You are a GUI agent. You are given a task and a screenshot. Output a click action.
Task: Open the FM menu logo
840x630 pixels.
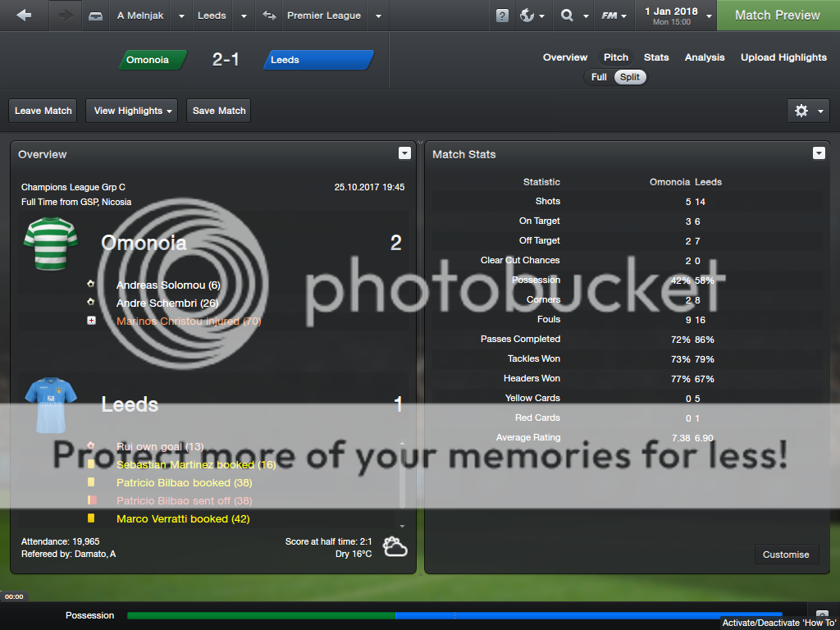pyautogui.click(x=609, y=16)
